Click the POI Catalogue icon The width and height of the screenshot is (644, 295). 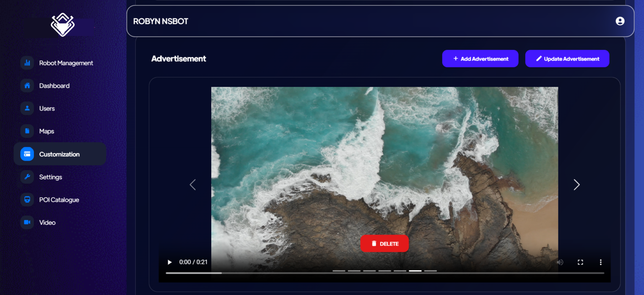point(27,200)
